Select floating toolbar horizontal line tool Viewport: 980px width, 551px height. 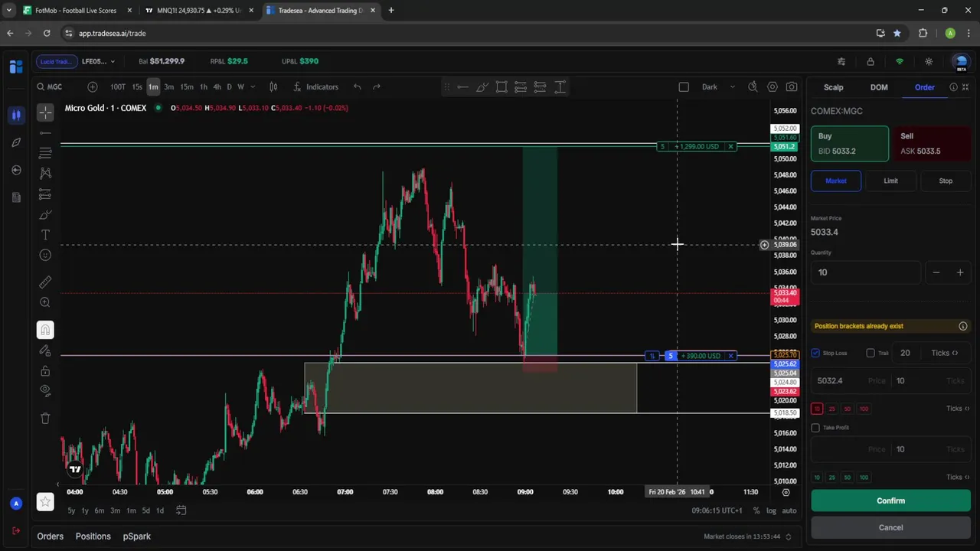click(x=462, y=87)
